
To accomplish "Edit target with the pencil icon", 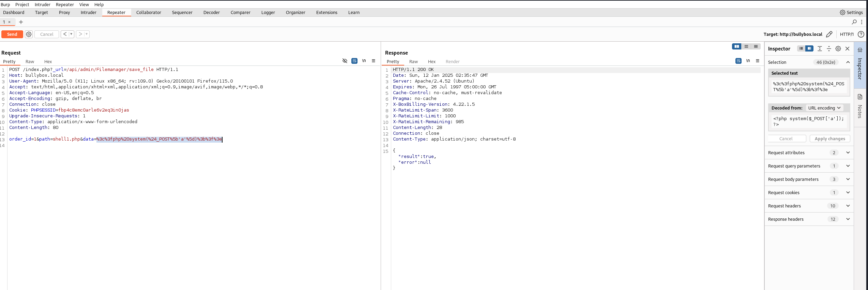I will pyautogui.click(x=829, y=34).
